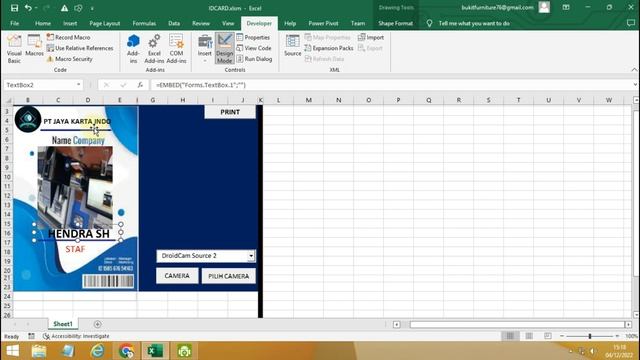Click macro recording icon in status bar
640x360 pixels.
click(x=31, y=336)
